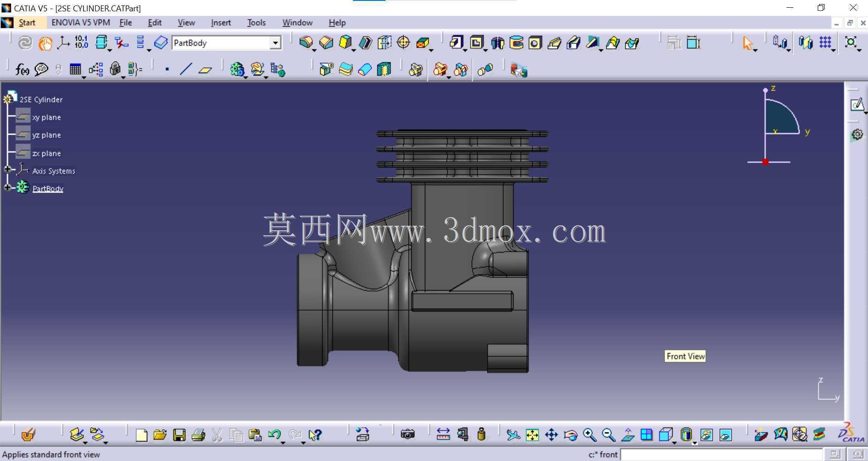Image resolution: width=868 pixels, height=461 pixels.
Task: Open the Select tool dropdown arrow
Action: [755, 50]
